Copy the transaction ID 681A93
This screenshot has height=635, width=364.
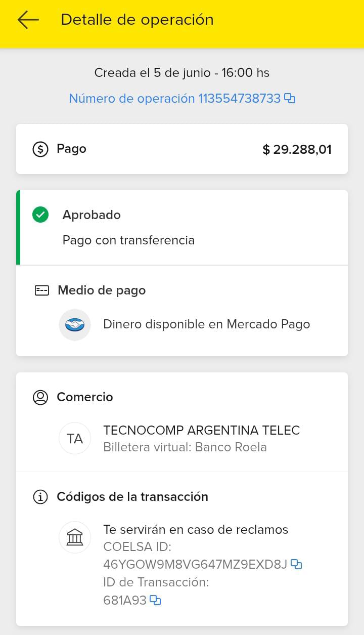tap(156, 601)
